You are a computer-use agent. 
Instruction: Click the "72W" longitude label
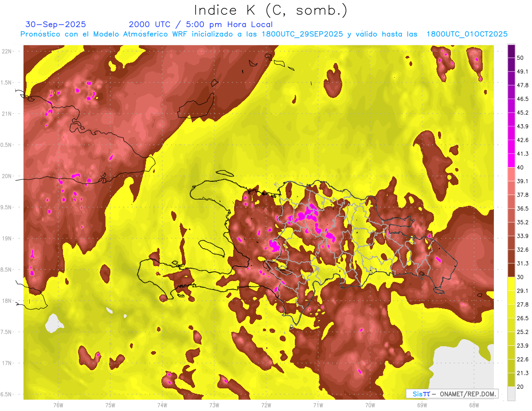266,405
